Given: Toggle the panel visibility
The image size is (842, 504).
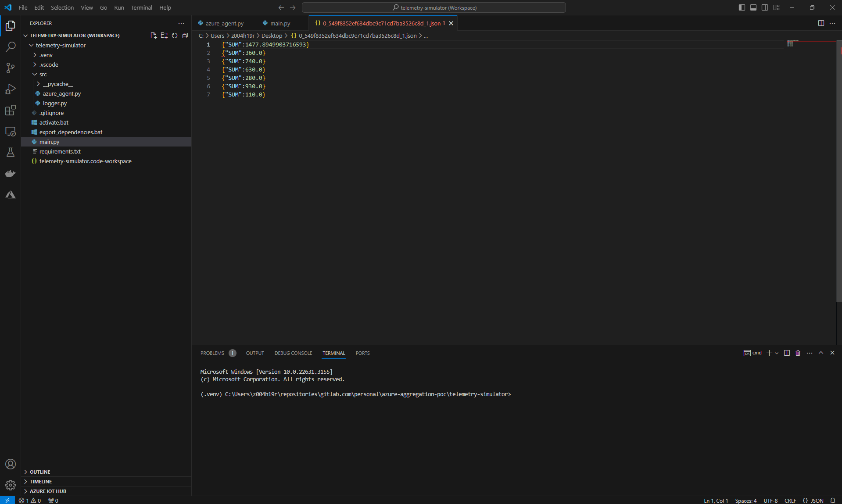Looking at the screenshot, I should (753, 7).
